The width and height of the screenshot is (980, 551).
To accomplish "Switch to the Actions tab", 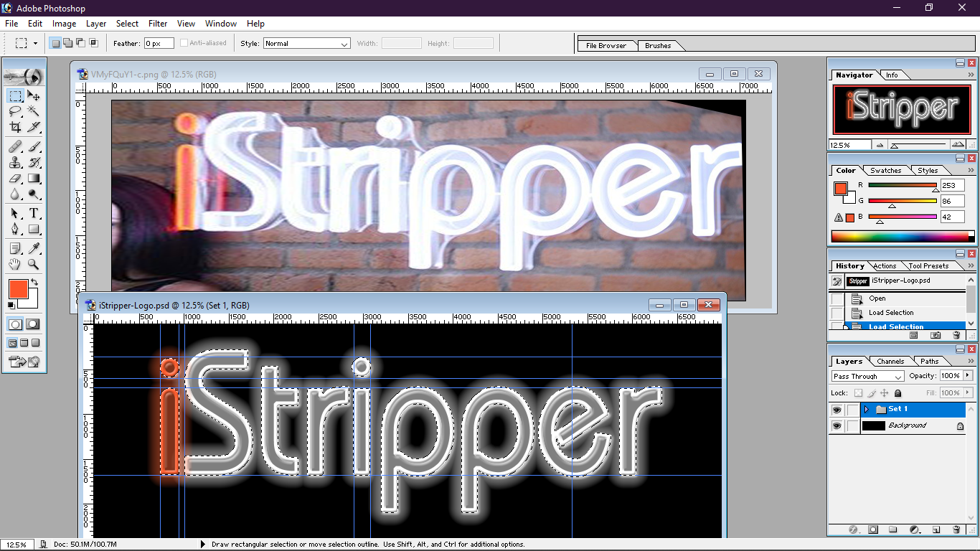I will click(885, 266).
